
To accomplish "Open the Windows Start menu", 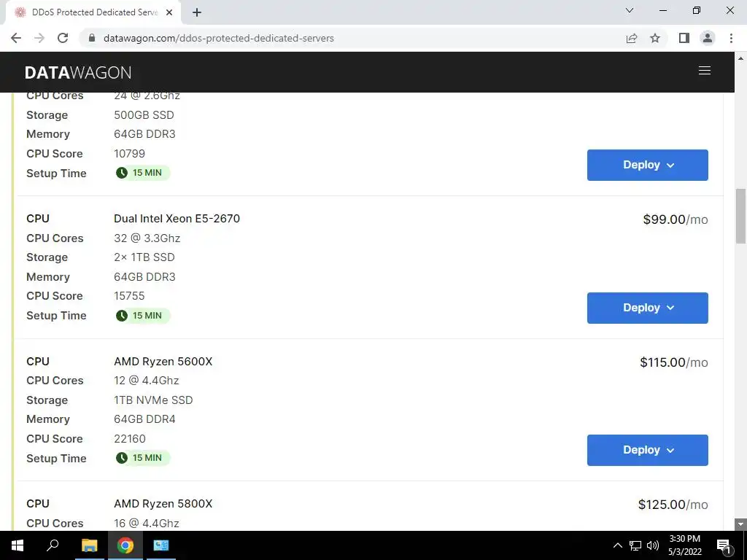I will 18,545.
